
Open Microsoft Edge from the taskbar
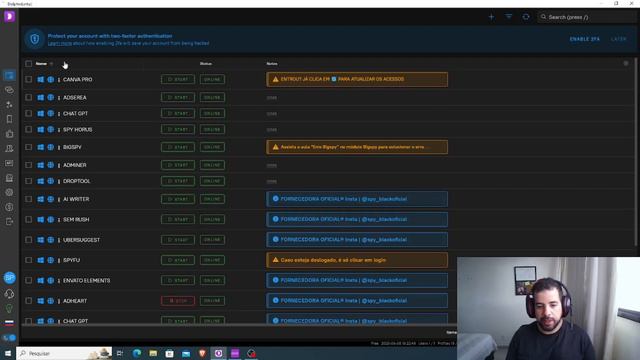tap(137, 353)
